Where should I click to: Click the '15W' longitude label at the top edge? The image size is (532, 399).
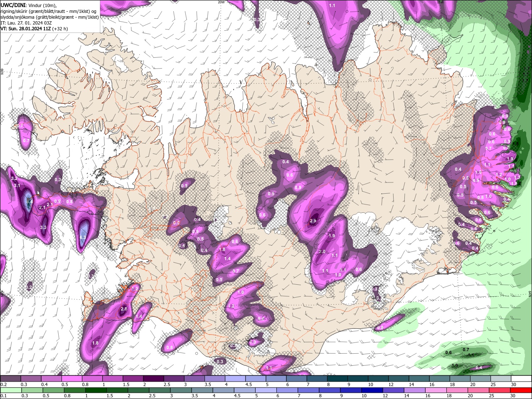point(441,2)
